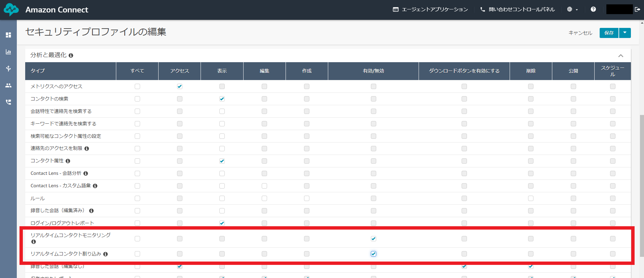Uncheck 表示 for コンタクトの検索

click(222, 99)
